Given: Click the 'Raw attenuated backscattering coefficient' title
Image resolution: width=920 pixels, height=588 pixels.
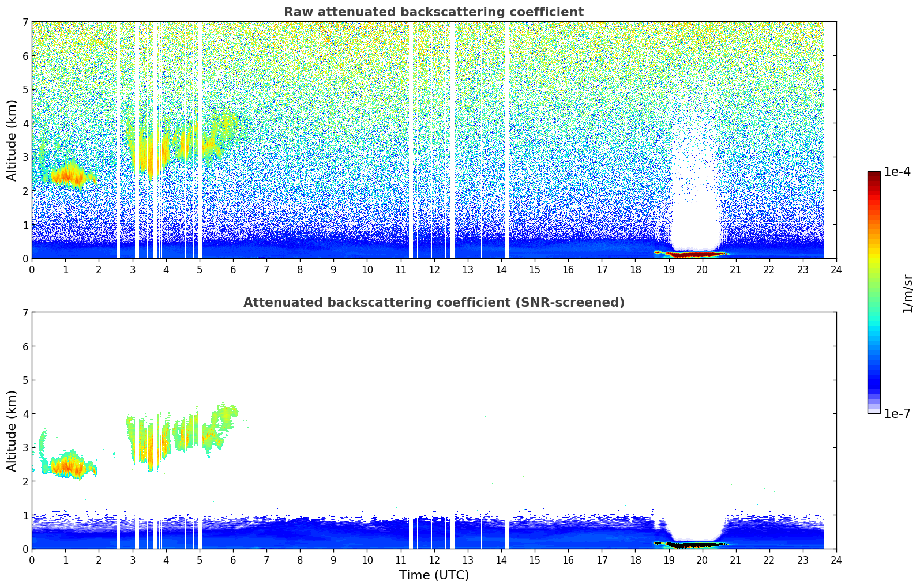Looking at the screenshot, I should (x=434, y=12).
